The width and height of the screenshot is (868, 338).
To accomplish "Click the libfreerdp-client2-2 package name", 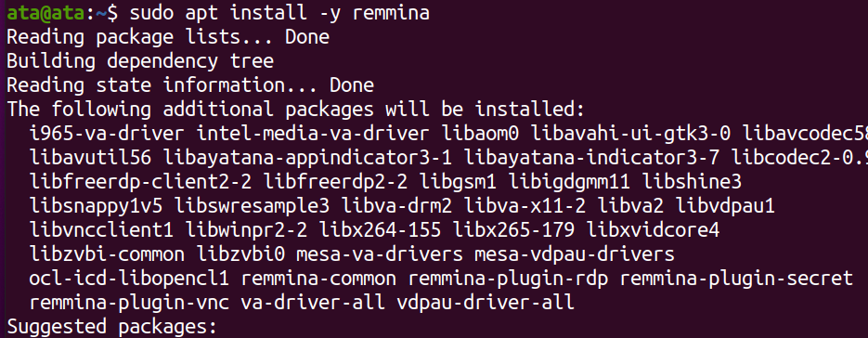I will (x=140, y=182).
